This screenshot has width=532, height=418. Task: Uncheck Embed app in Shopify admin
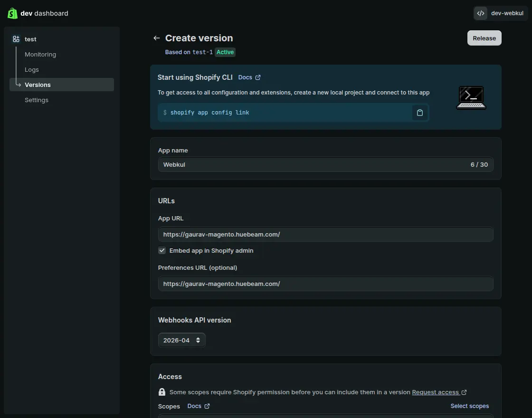162,250
